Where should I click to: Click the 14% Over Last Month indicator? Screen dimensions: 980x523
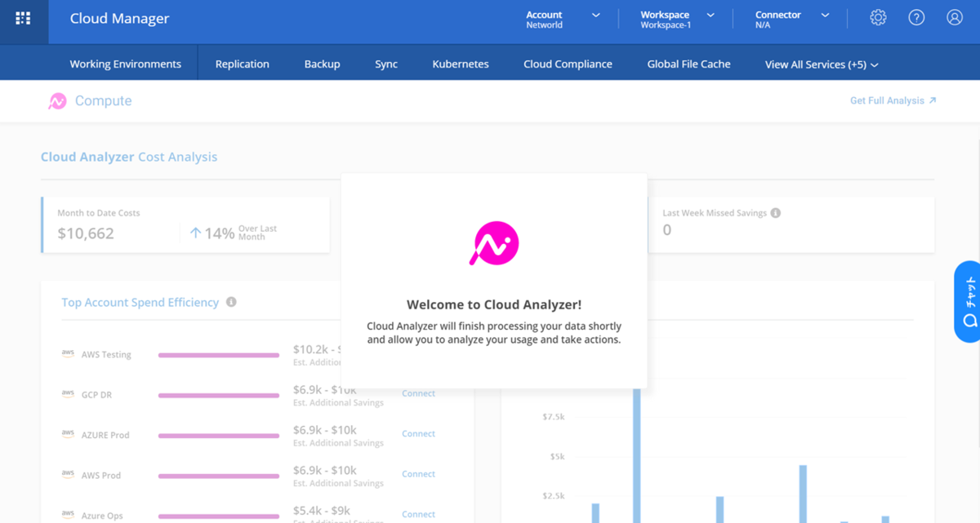[x=234, y=233]
